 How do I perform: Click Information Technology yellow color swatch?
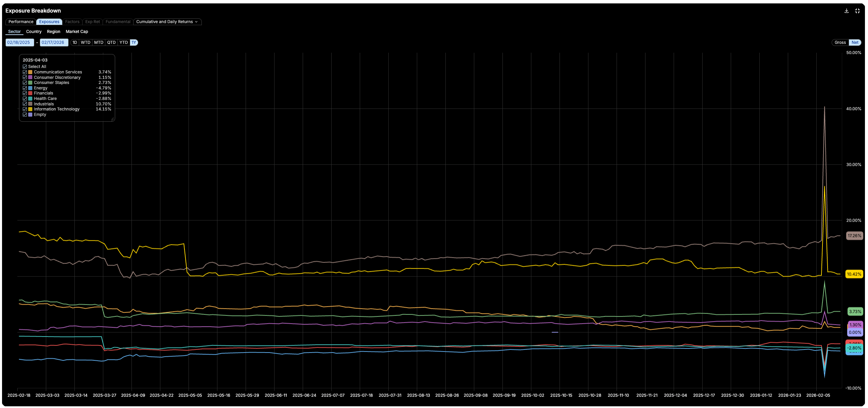point(30,109)
